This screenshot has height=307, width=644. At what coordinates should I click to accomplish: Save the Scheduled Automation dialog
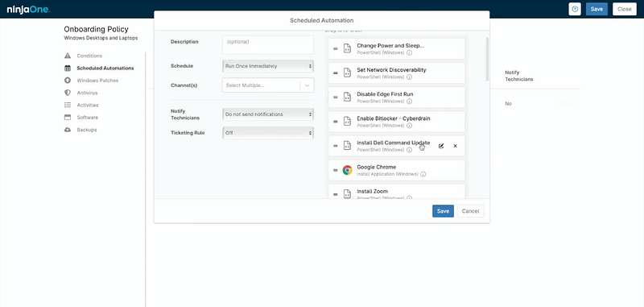click(443, 211)
